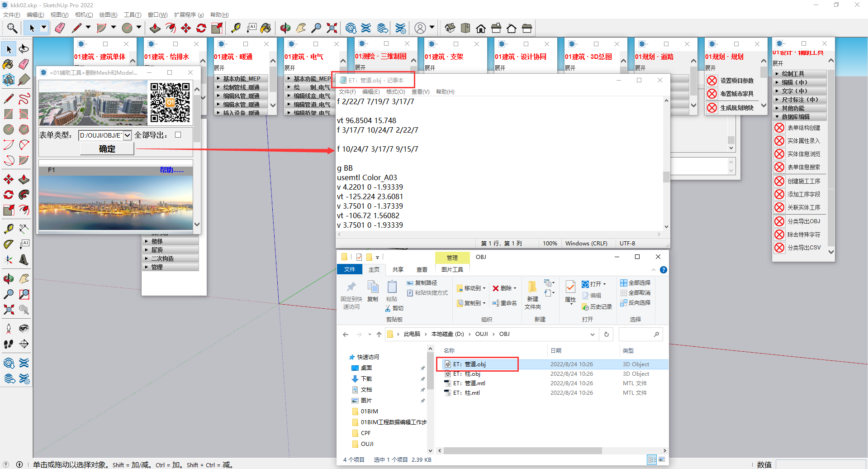Open SketchUp 相机 menu

pyautogui.click(x=84, y=15)
